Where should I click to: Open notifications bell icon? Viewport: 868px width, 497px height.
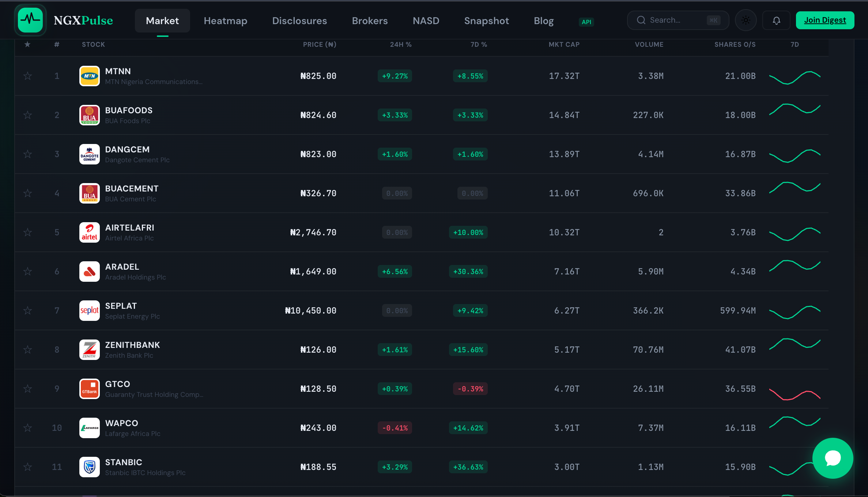point(776,20)
